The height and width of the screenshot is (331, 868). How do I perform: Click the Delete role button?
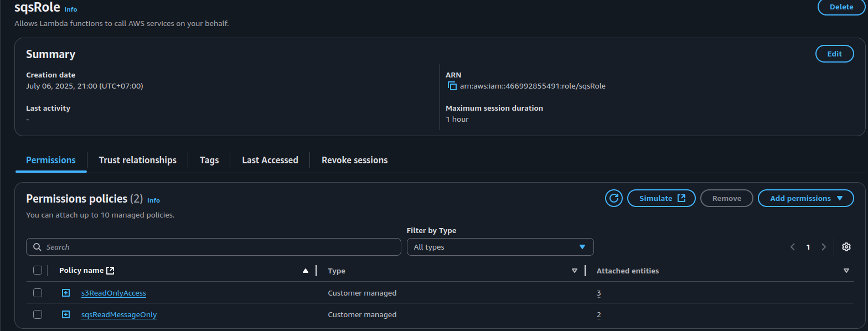point(841,7)
